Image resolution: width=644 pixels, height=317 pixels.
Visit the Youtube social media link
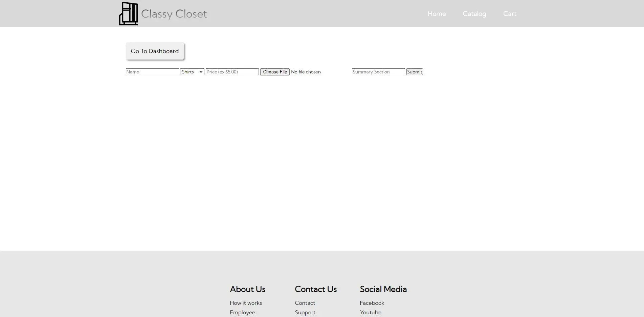(370, 312)
